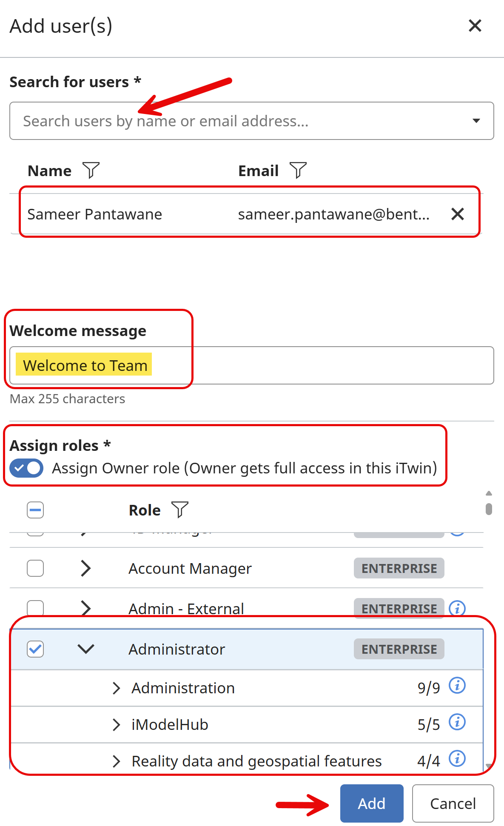Check the Account Manager role checkbox
The image size is (504, 826).
pyautogui.click(x=35, y=568)
